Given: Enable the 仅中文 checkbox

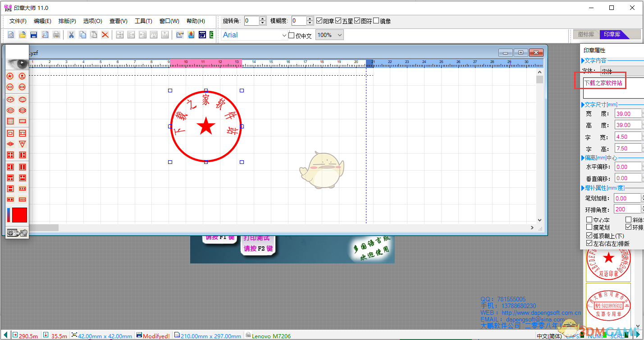Looking at the screenshot, I should tap(291, 35).
